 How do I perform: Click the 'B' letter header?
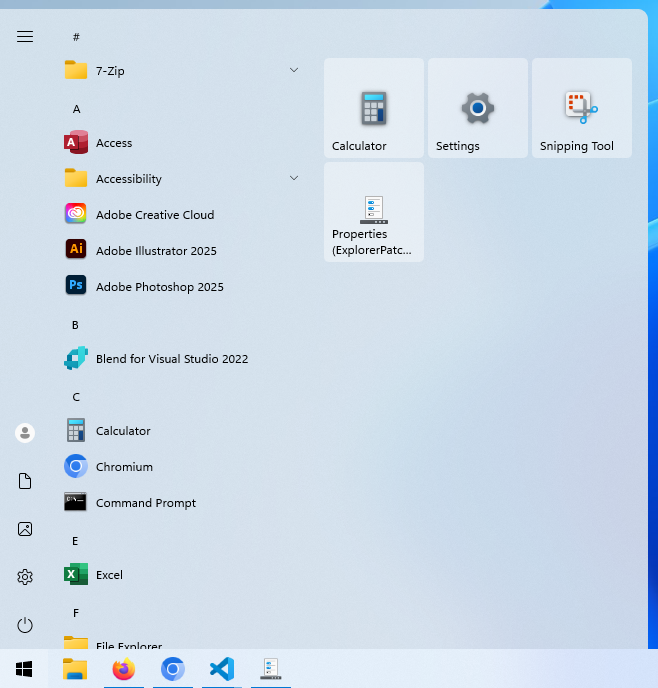coord(75,325)
